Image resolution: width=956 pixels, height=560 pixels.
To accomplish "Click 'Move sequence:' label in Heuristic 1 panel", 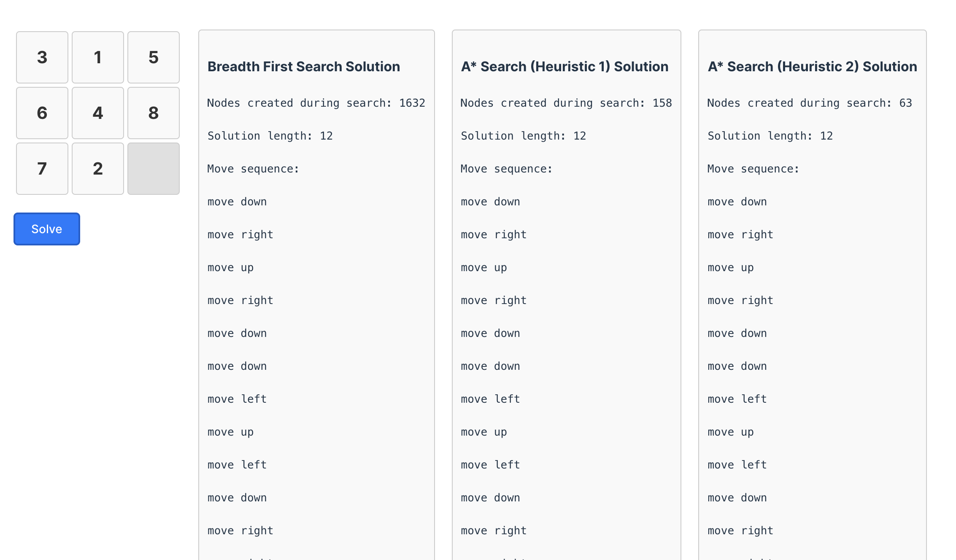I will click(506, 169).
